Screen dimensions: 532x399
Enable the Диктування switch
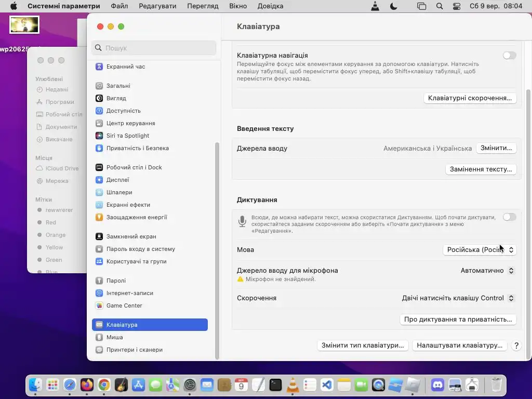(x=509, y=217)
